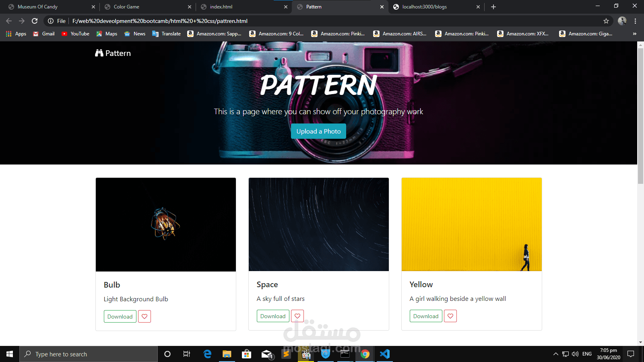Like the Yellow photo with the heart
Image resolution: width=644 pixels, height=362 pixels.
click(450, 316)
